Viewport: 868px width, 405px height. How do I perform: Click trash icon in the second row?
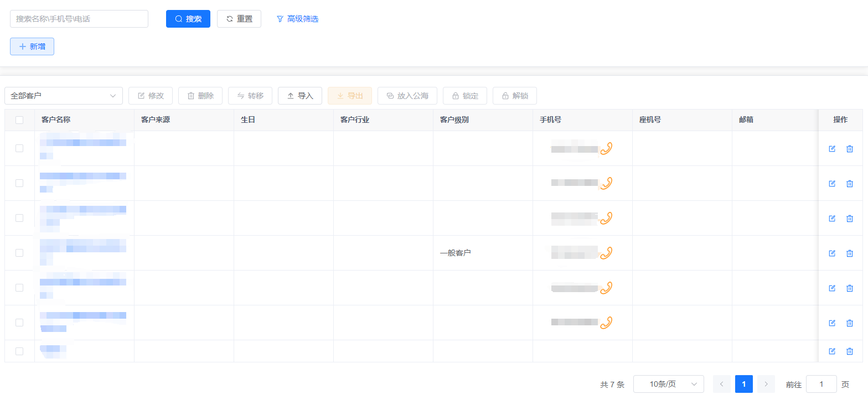[x=850, y=184]
